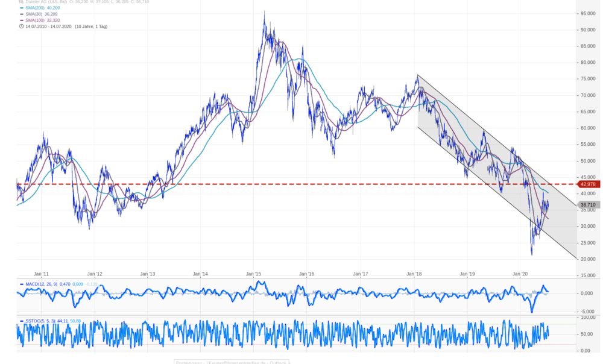The height and width of the screenshot is (364, 603).
Task: Click the SMA(200) cyan legend color marker
Action: pyautogui.click(x=22, y=8)
